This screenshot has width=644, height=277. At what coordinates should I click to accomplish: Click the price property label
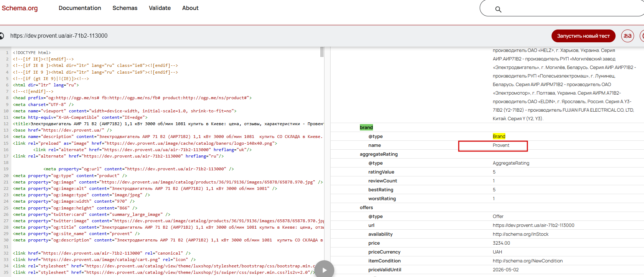pos(374,243)
